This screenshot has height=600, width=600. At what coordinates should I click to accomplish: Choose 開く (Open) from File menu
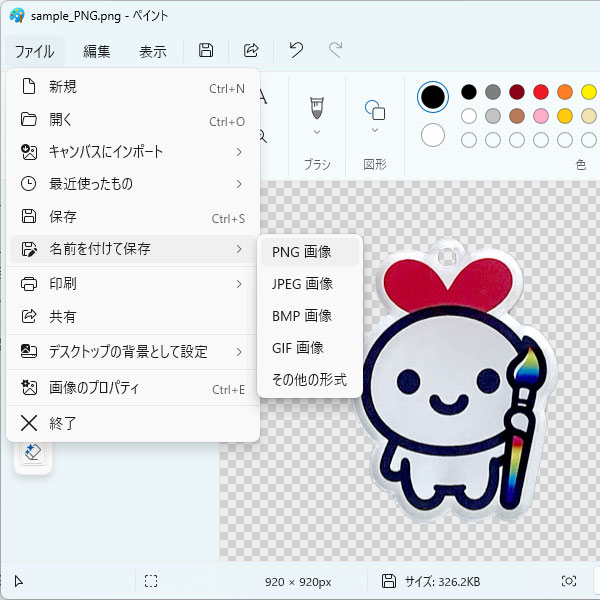[x=132, y=119]
